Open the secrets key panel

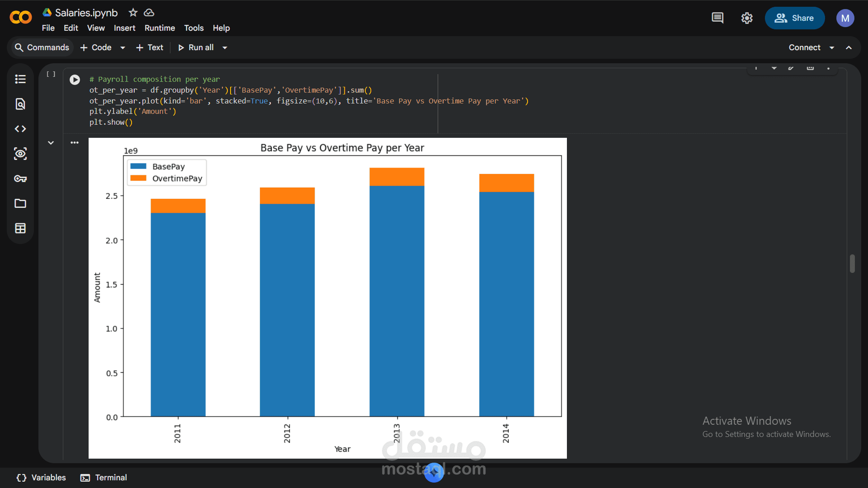click(20, 178)
